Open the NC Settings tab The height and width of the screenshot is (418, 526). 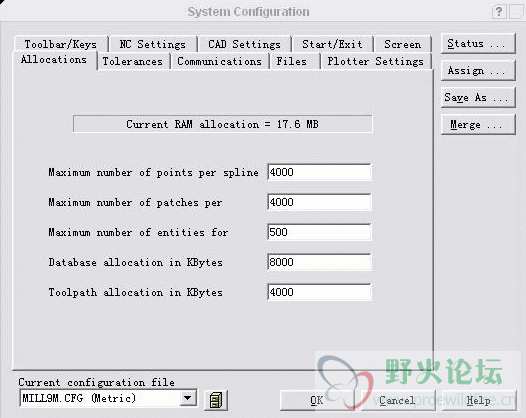[153, 44]
